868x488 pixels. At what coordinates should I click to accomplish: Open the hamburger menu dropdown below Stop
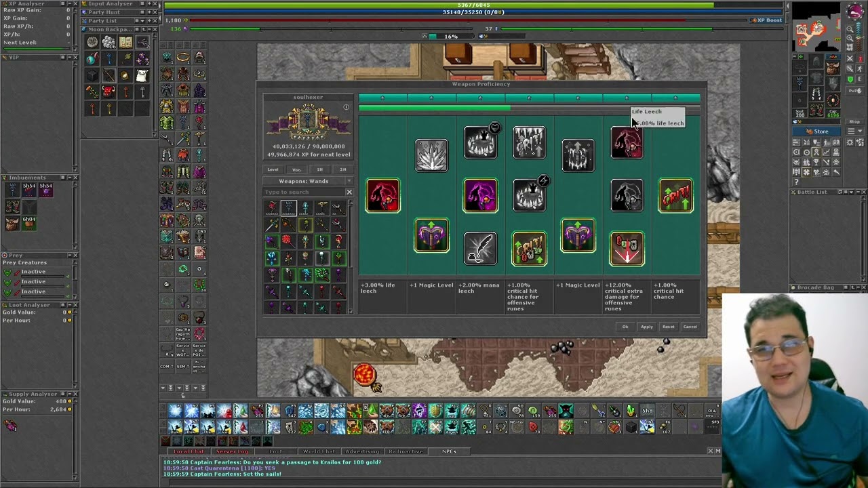pyautogui.click(x=854, y=131)
